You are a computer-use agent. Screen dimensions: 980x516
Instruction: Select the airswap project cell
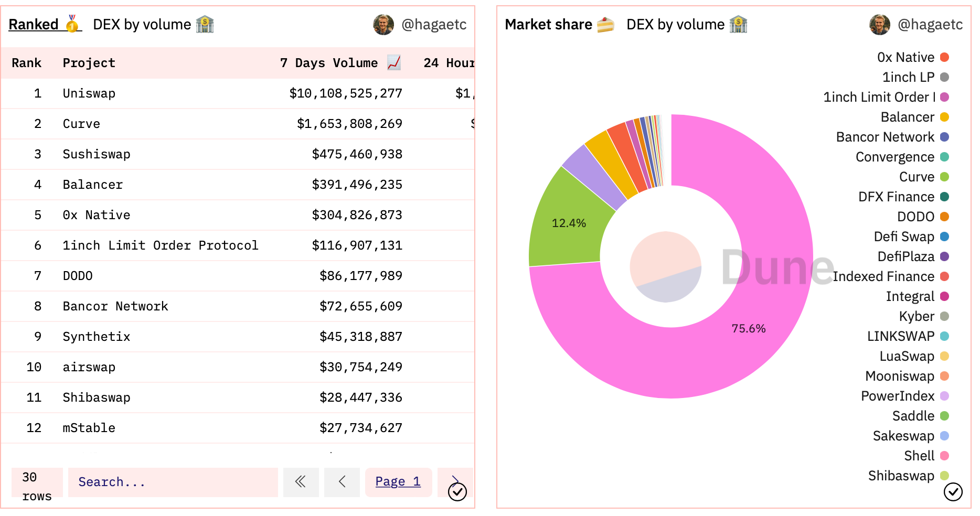(x=89, y=367)
